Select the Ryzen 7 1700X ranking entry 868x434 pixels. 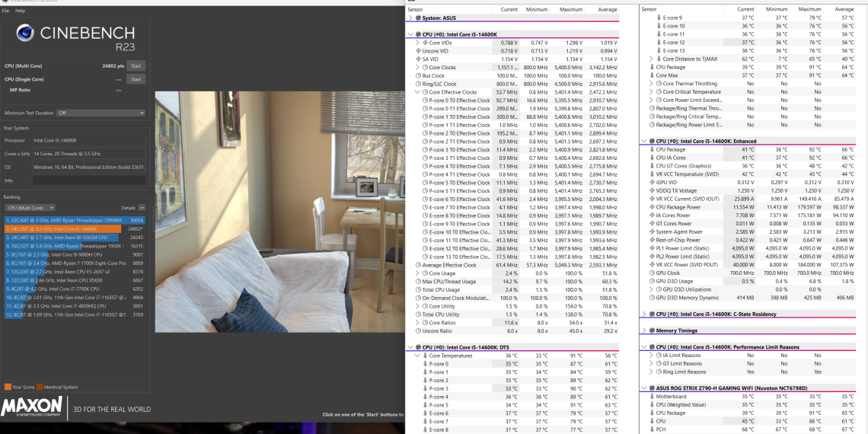click(75, 263)
